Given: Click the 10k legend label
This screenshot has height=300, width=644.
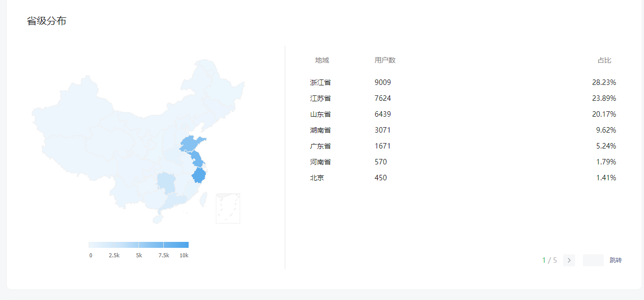Looking at the screenshot, I should 184,255.
